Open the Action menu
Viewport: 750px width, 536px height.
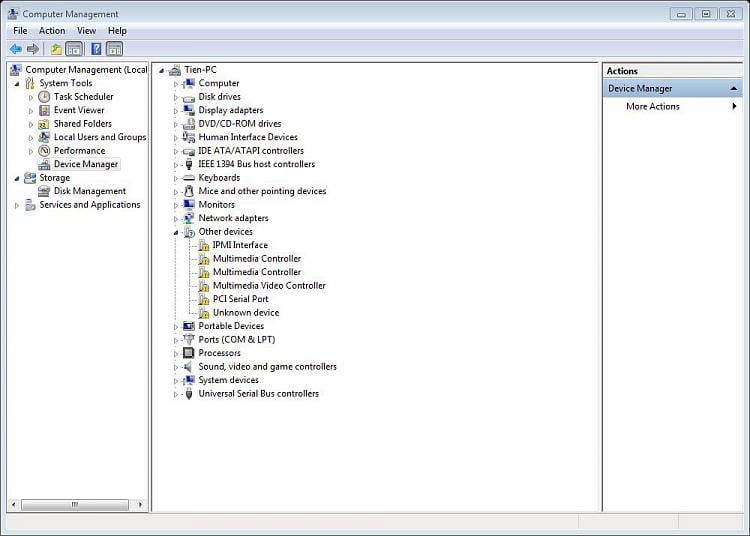pos(52,31)
